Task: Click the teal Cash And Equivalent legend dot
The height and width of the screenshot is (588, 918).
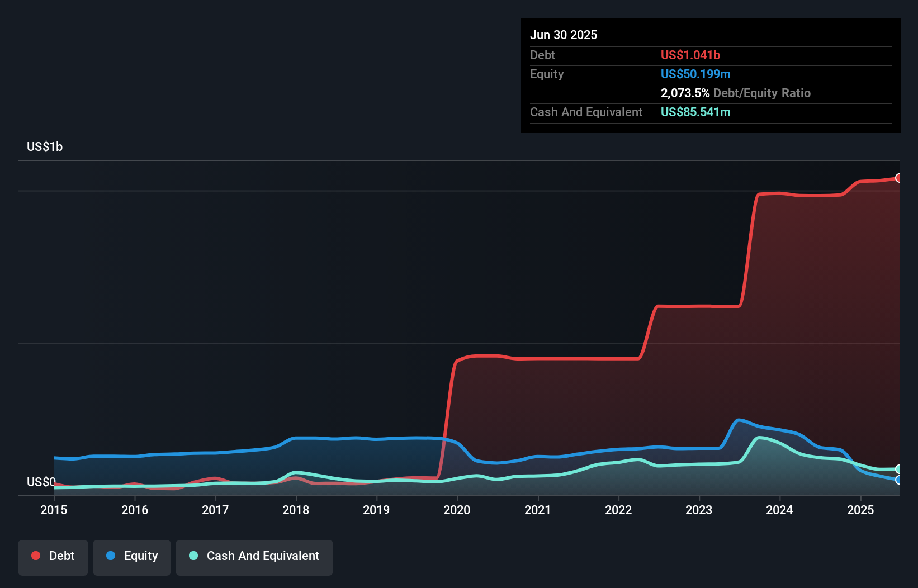Action: pyautogui.click(x=193, y=556)
